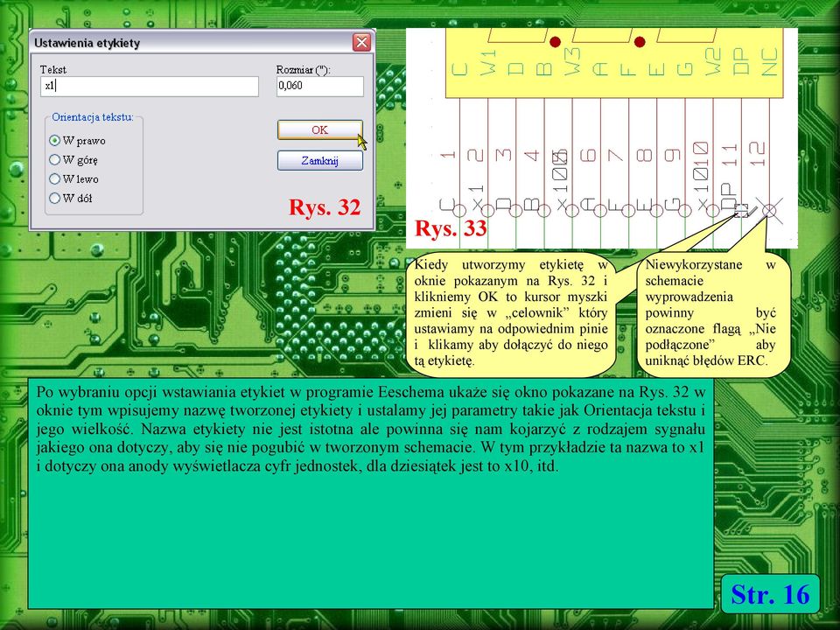Select the 'W dół' orientation option

click(71, 199)
